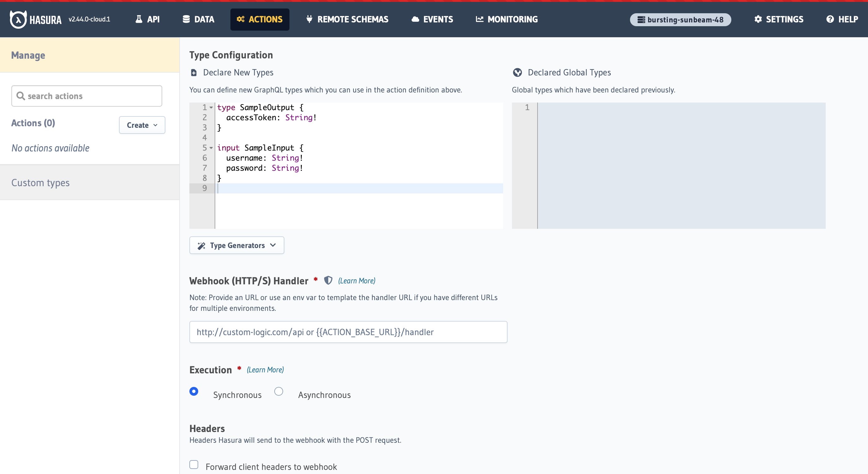This screenshot has width=868, height=474.
Task: Switch to the Data tab
Action: click(199, 20)
